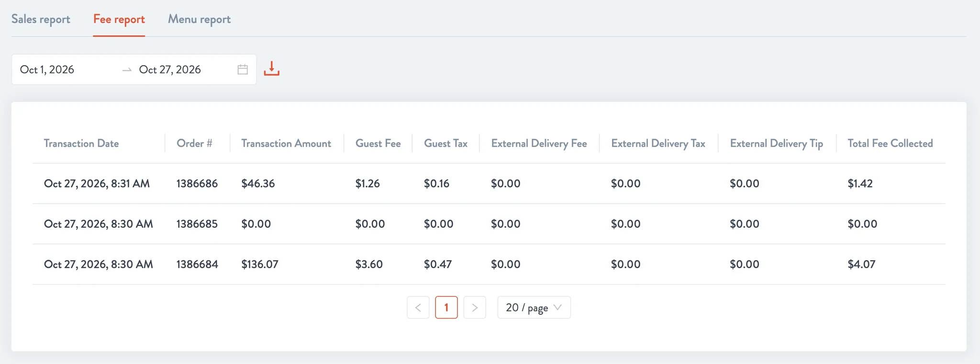Click the External Delivery Tip column header
This screenshot has height=364, width=980.
[x=776, y=143]
